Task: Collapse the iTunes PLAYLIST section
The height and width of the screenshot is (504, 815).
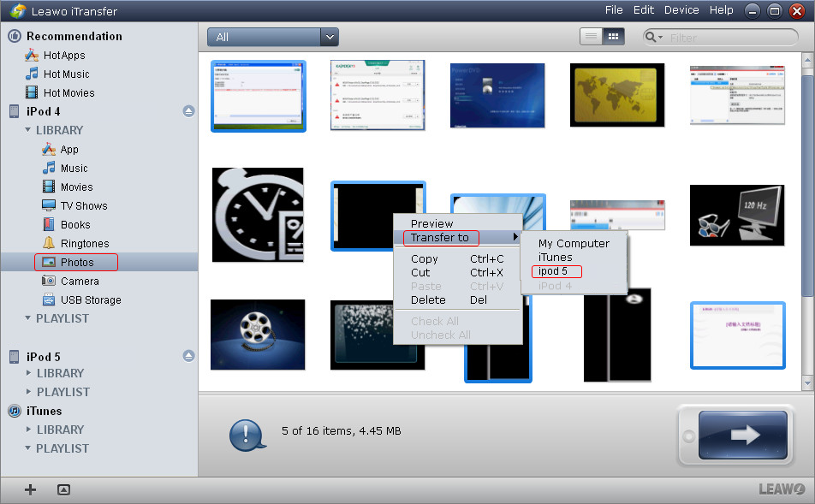Action: coord(28,448)
